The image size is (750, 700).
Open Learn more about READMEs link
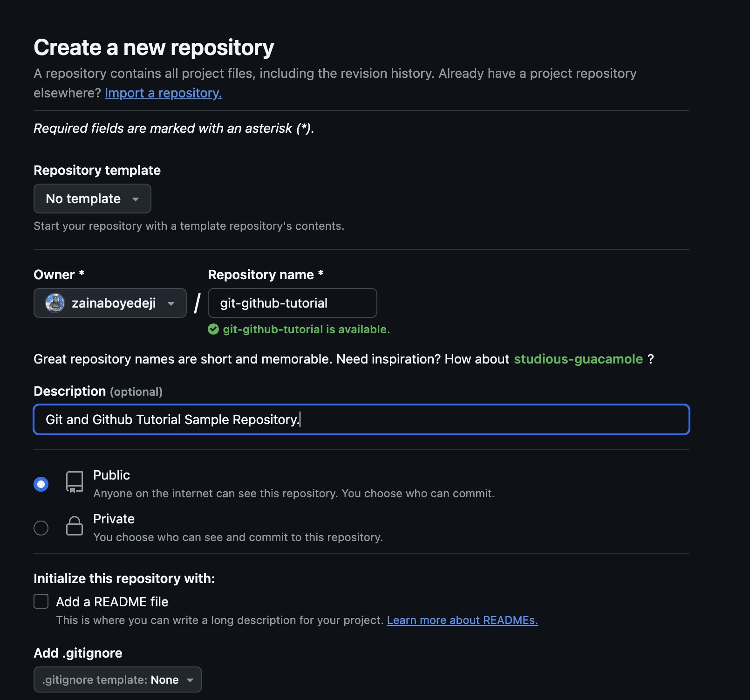coord(463,620)
